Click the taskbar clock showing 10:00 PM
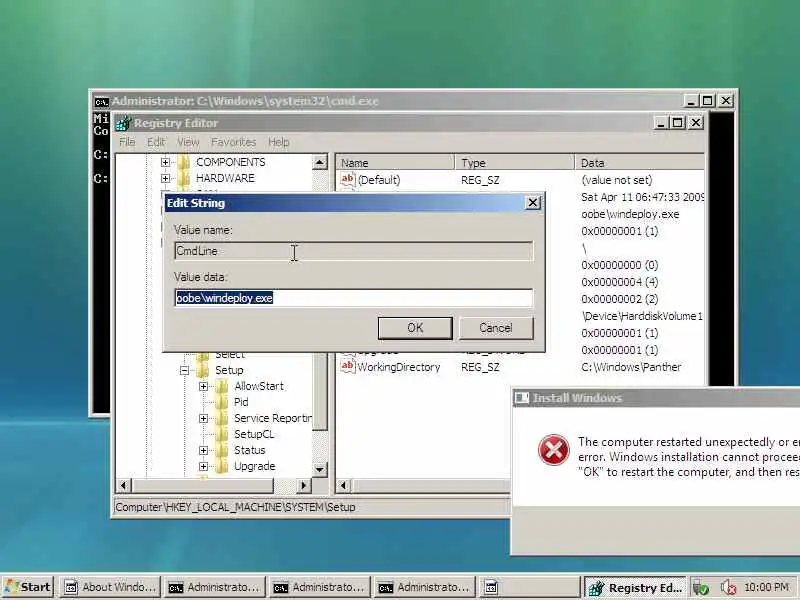The height and width of the screenshot is (600, 800). coord(767,587)
